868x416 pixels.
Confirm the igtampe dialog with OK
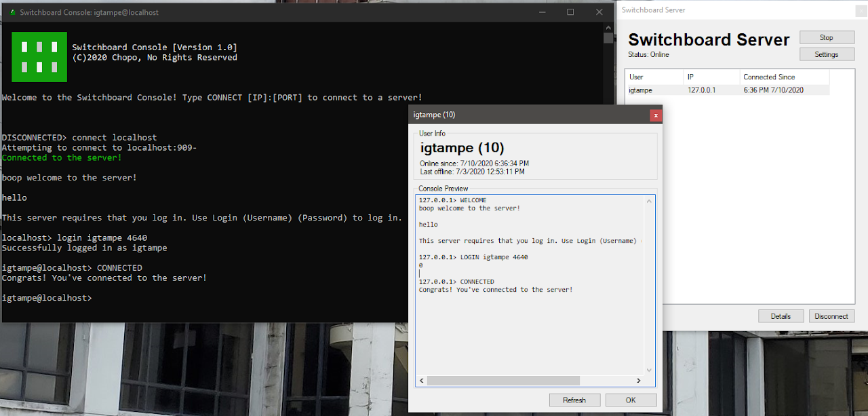pos(631,400)
